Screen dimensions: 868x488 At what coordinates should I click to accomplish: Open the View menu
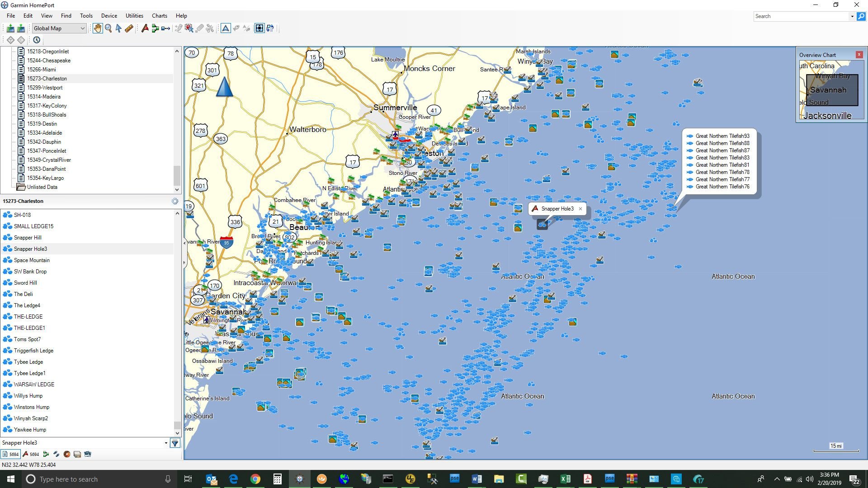point(47,16)
